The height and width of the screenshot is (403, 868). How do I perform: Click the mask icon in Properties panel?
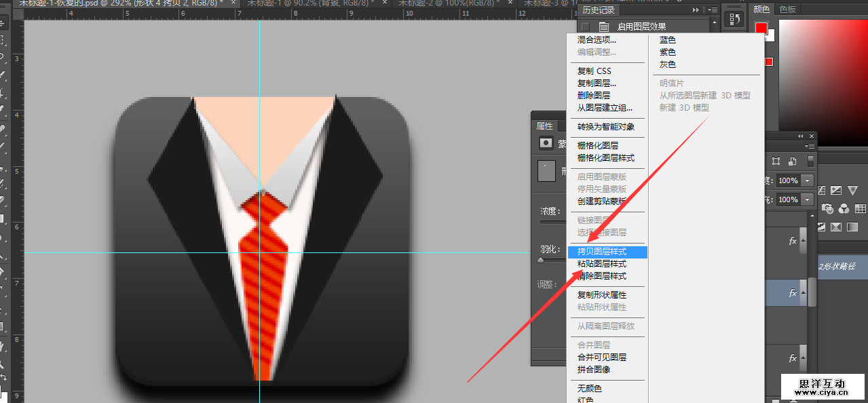(x=545, y=143)
